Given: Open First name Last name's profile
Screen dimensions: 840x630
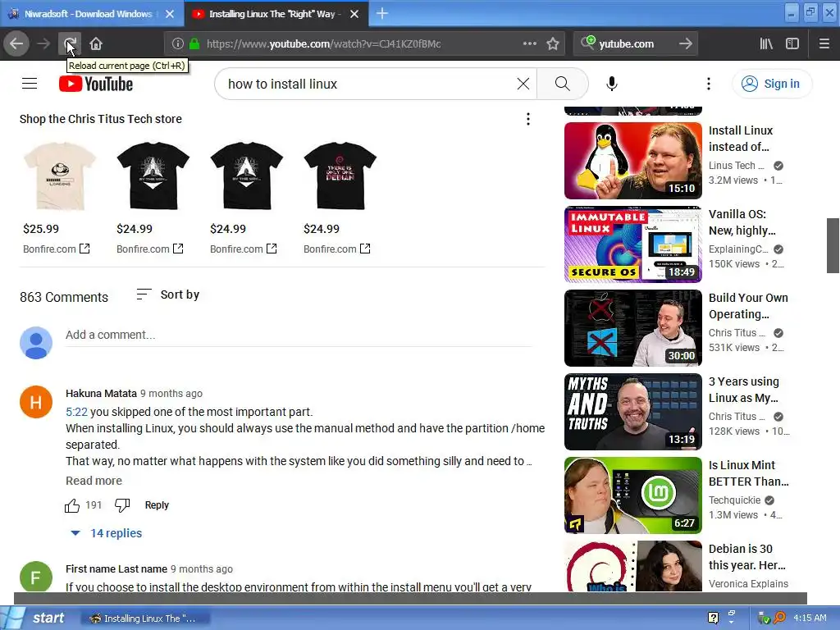Looking at the screenshot, I should 116,569.
